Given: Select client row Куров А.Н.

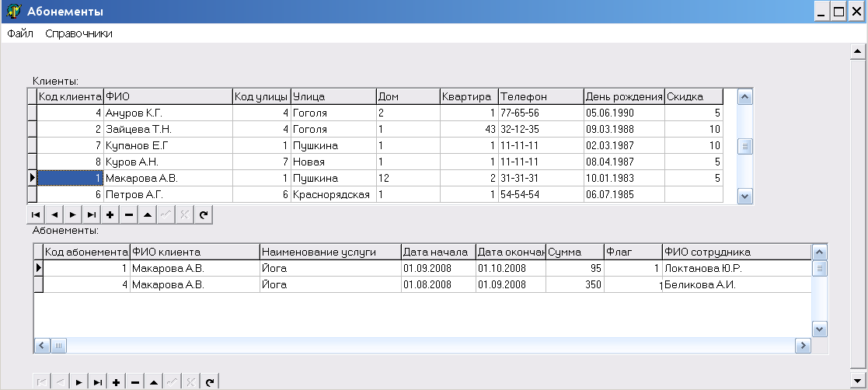Looking at the screenshot, I should click(x=380, y=162).
